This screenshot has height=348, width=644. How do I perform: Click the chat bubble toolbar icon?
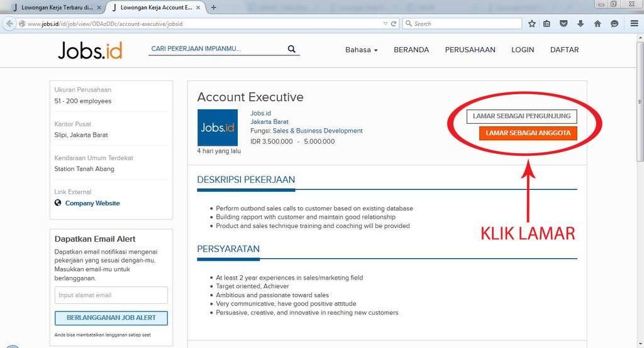(614, 24)
